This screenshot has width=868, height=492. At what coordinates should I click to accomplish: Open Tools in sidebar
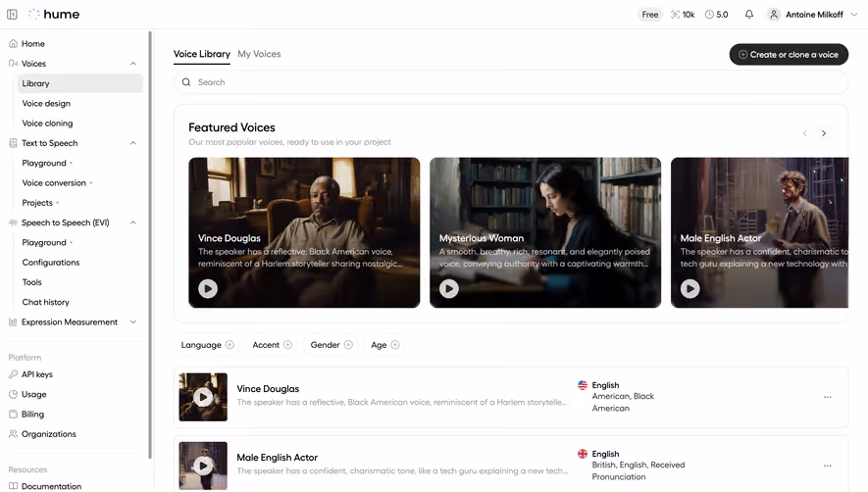[x=31, y=282]
